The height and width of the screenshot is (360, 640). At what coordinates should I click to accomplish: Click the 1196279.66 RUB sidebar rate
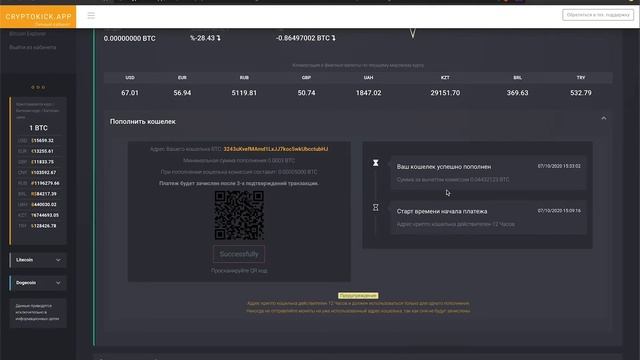pyautogui.click(x=45, y=183)
